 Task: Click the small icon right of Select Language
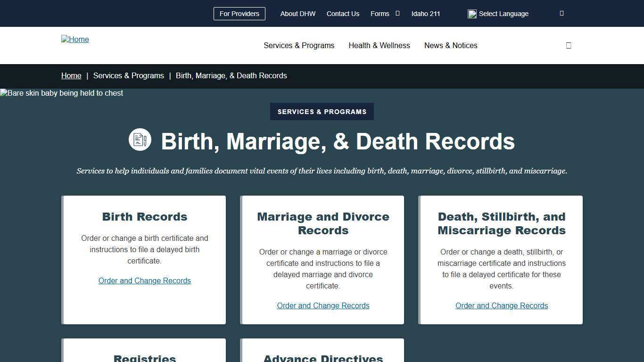click(x=561, y=13)
